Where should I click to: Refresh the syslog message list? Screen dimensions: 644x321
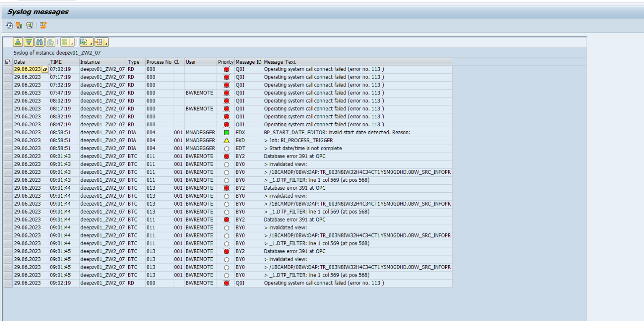click(9, 25)
